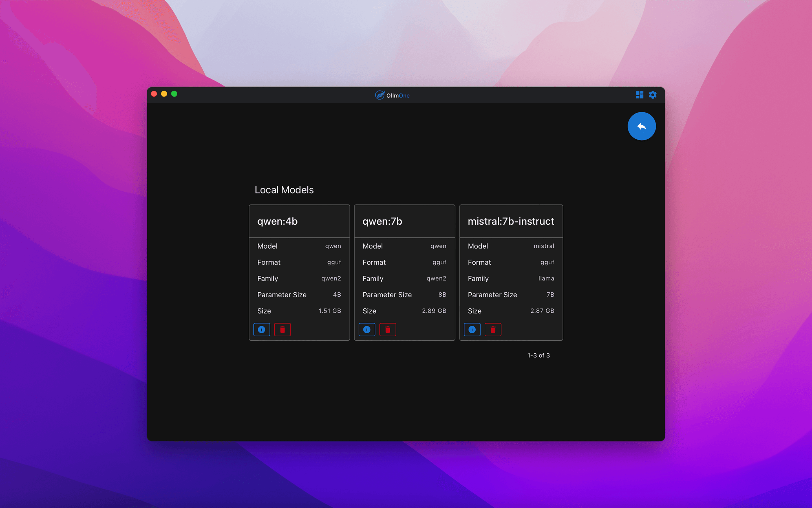Close the OllmOne window with red button
This screenshot has height=508, width=812.
click(154, 94)
